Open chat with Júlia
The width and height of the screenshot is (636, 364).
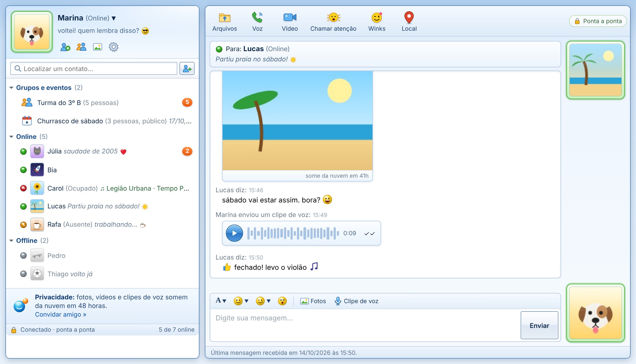coord(102,151)
